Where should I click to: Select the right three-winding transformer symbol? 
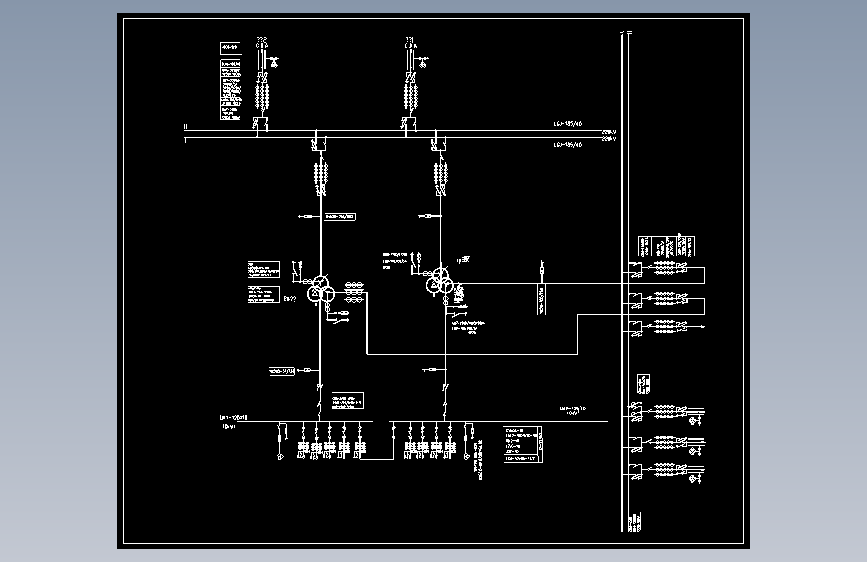coord(440,282)
